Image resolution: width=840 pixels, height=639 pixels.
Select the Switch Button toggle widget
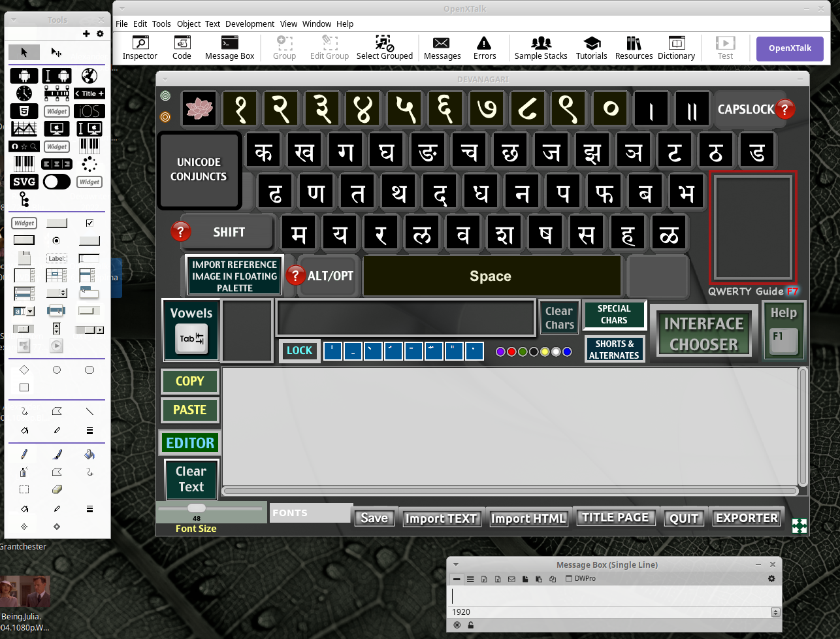57,182
